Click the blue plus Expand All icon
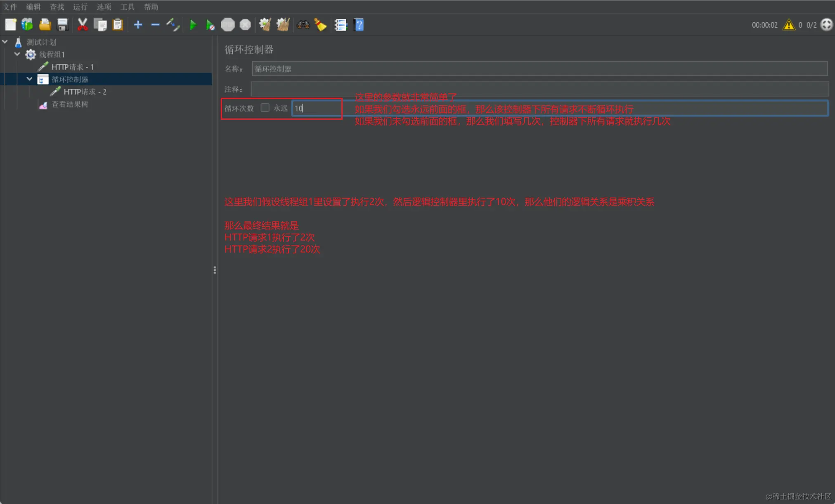The width and height of the screenshot is (835, 504). click(x=138, y=25)
